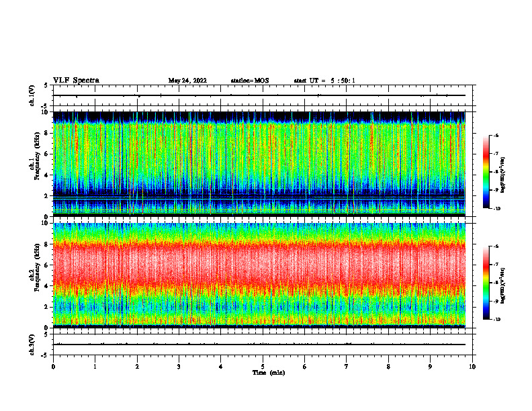This screenshot has height=411, width=532.
Task: Click the "8" kHz tick on ch.1 axis
Action: [x=47, y=133]
